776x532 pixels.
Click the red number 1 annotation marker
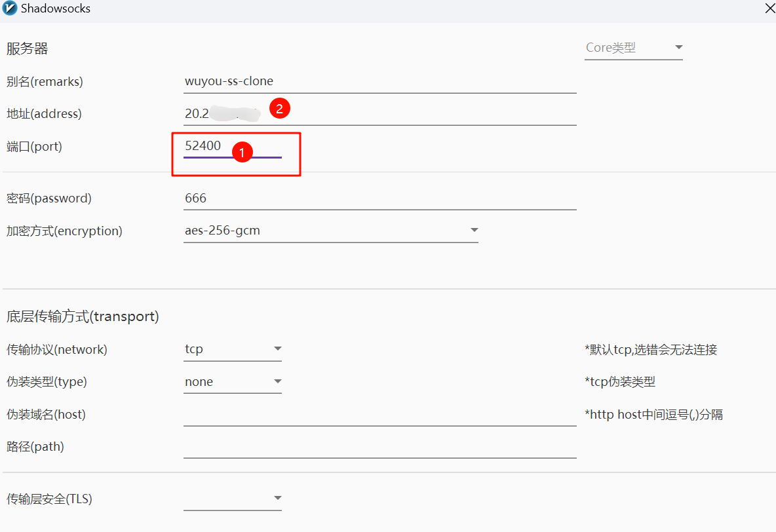(x=242, y=152)
